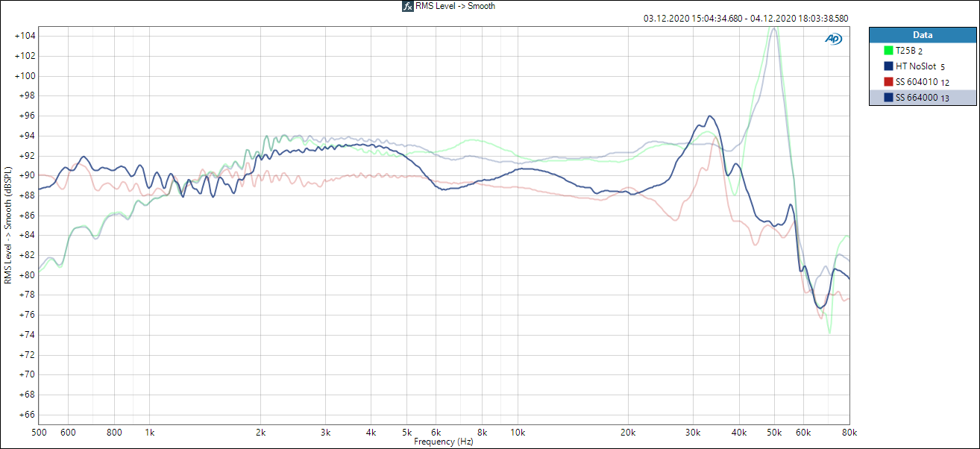Click the Frequency (Hz) axis label
This screenshot has width=980, height=449.
[x=444, y=442]
